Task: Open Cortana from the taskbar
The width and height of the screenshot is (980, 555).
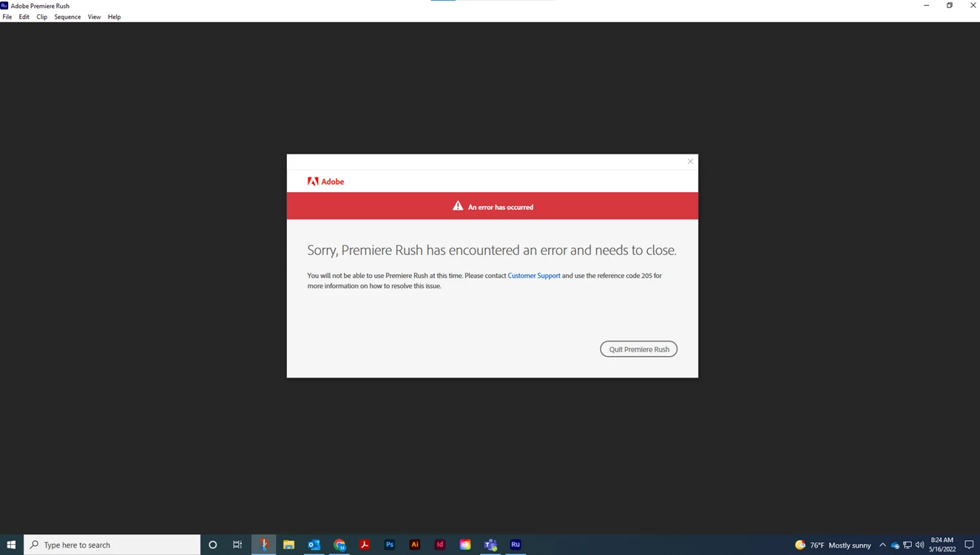Action: coord(213,545)
